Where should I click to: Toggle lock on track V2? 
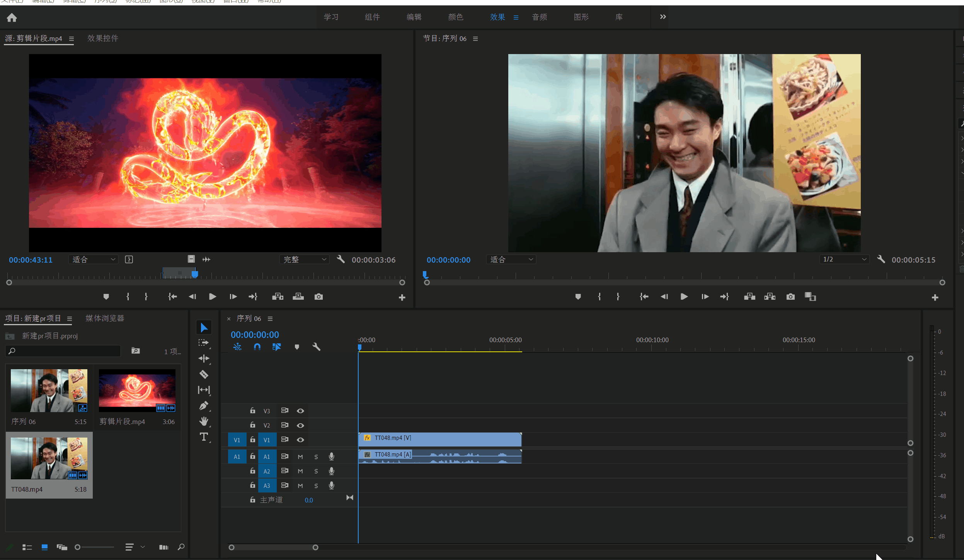click(x=252, y=425)
